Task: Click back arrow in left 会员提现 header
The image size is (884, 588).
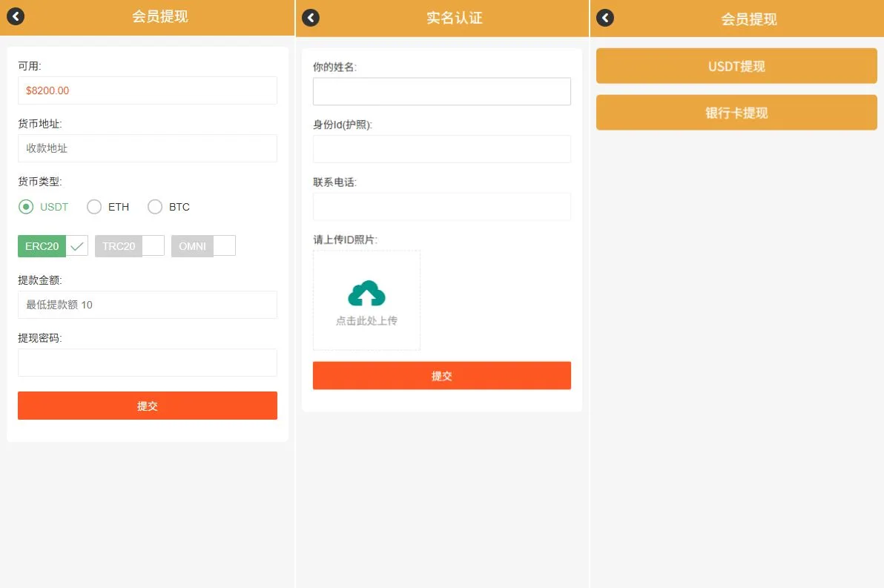Action: pyautogui.click(x=16, y=16)
